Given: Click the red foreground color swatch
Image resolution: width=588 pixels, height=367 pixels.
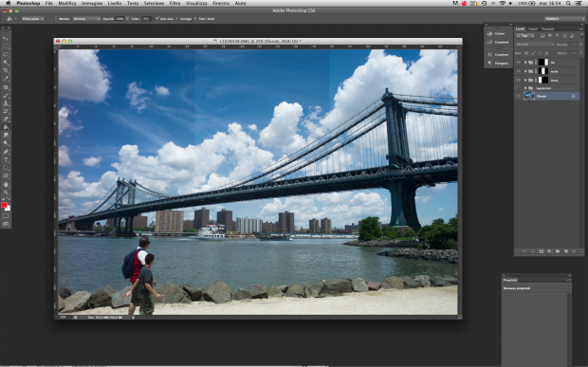Looking at the screenshot, I should pyautogui.click(x=4, y=205).
